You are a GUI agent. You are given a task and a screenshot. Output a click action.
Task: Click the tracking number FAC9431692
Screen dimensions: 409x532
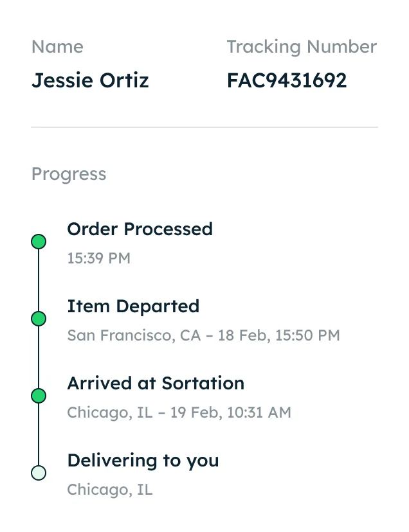286,81
